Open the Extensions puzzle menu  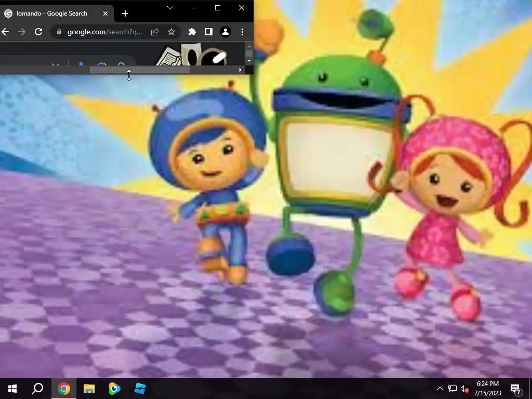coord(192,32)
